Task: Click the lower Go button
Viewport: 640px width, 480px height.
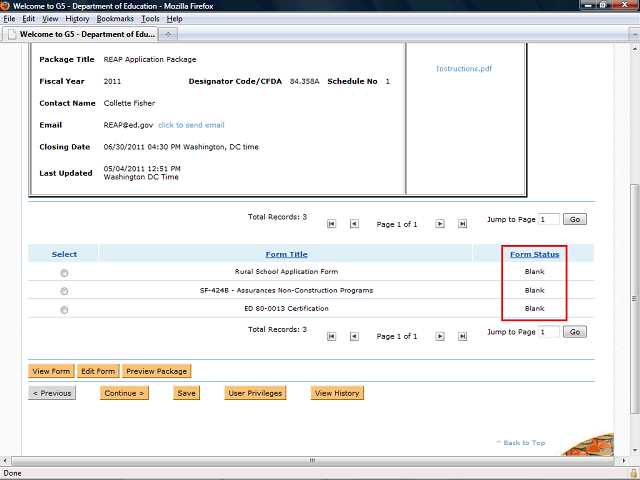Action: coord(575,332)
